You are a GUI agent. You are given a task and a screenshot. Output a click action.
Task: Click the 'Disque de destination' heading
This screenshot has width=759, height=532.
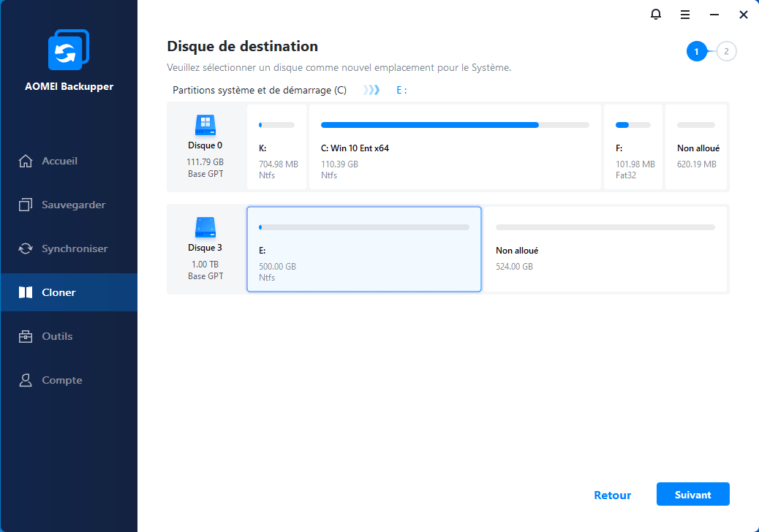point(243,47)
